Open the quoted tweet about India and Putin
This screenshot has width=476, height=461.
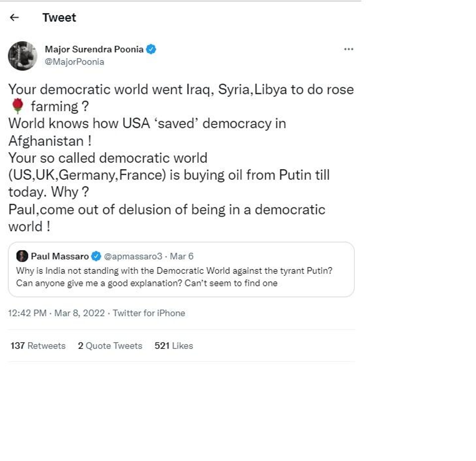(x=181, y=269)
